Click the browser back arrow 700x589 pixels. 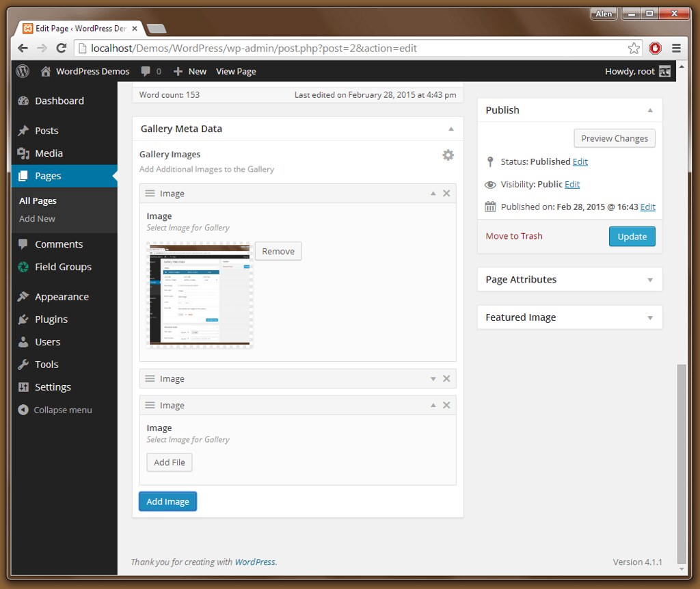pyautogui.click(x=23, y=49)
